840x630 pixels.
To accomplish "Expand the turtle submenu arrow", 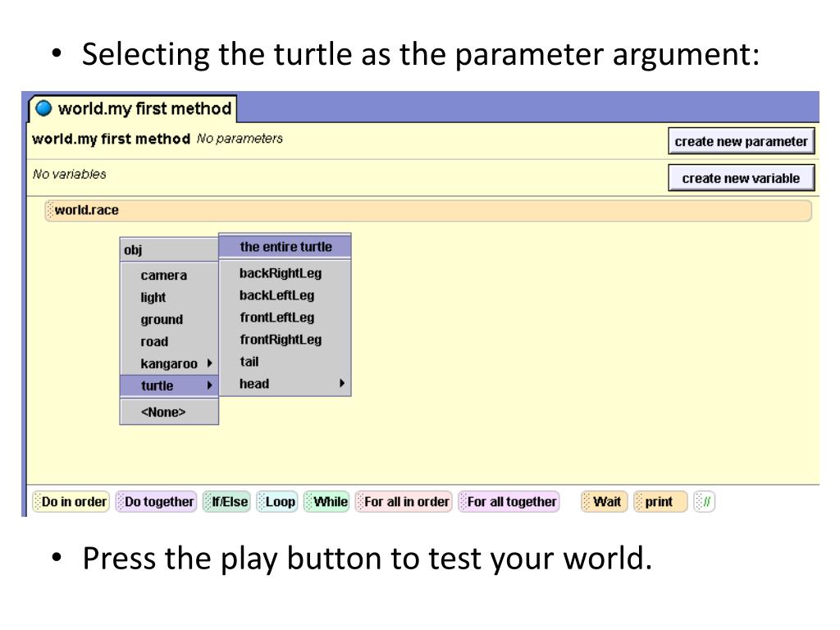I will tap(210, 386).
